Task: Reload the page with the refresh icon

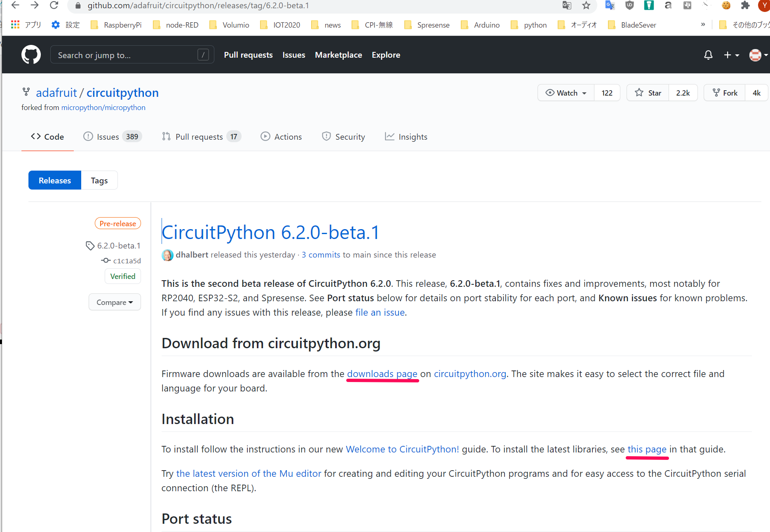Action: [54, 5]
